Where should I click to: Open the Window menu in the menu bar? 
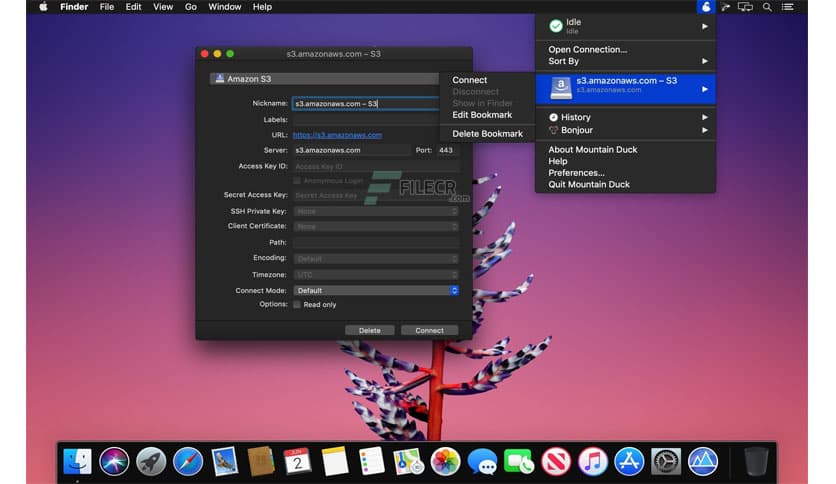click(x=224, y=7)
